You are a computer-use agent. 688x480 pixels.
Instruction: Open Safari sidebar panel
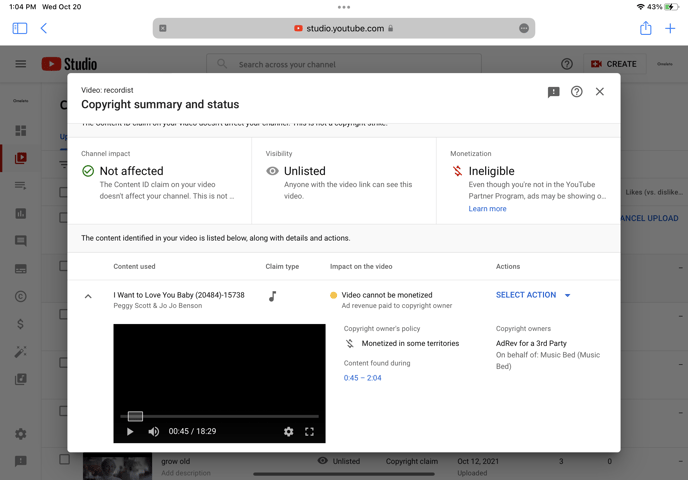click(19, 29)
